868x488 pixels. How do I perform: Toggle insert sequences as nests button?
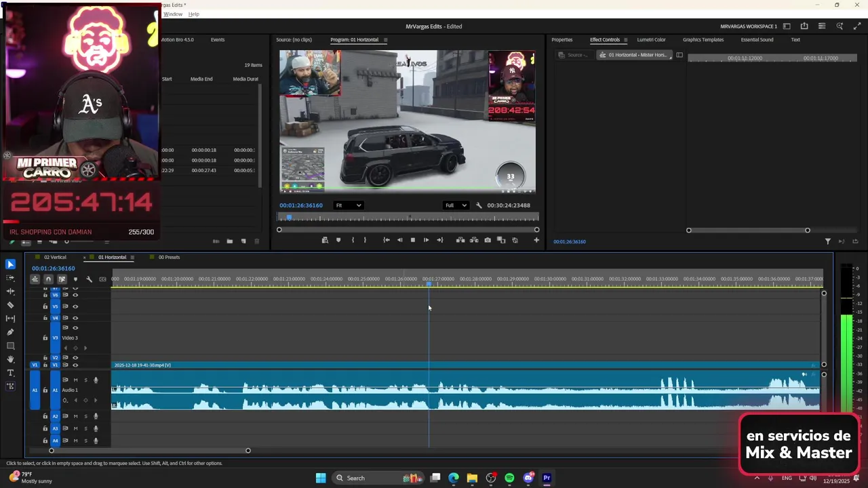point(35,279)
